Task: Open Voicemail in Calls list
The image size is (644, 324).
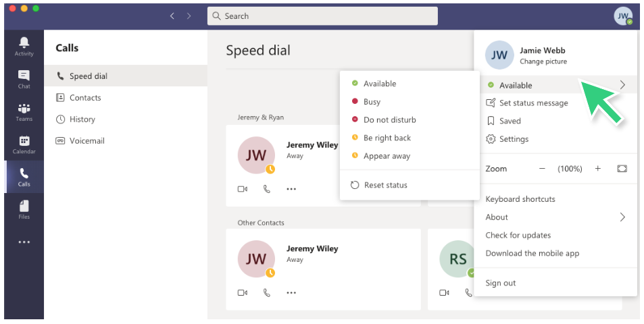Action: [x=126, y=140]
